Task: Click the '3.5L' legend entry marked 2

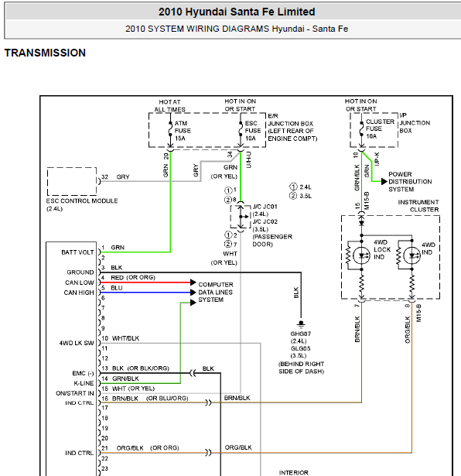Action: point(301,196)
